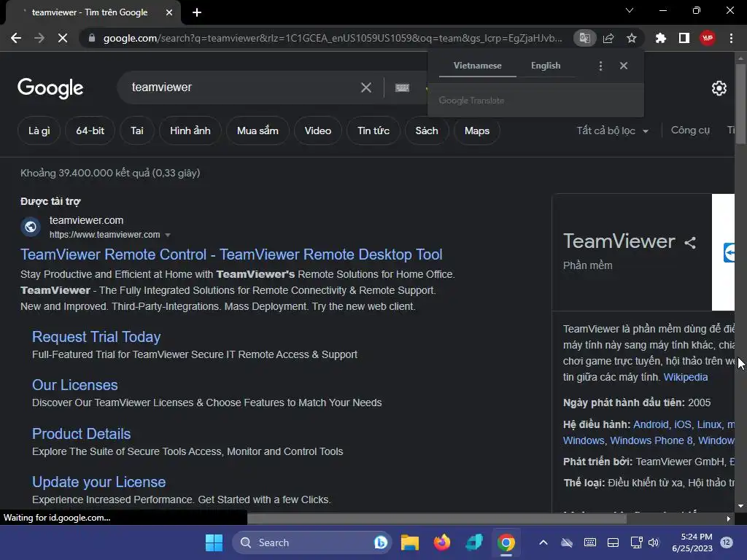Expand the 'Tất cả bộ lọc' dropdown

tap(613, 131)
